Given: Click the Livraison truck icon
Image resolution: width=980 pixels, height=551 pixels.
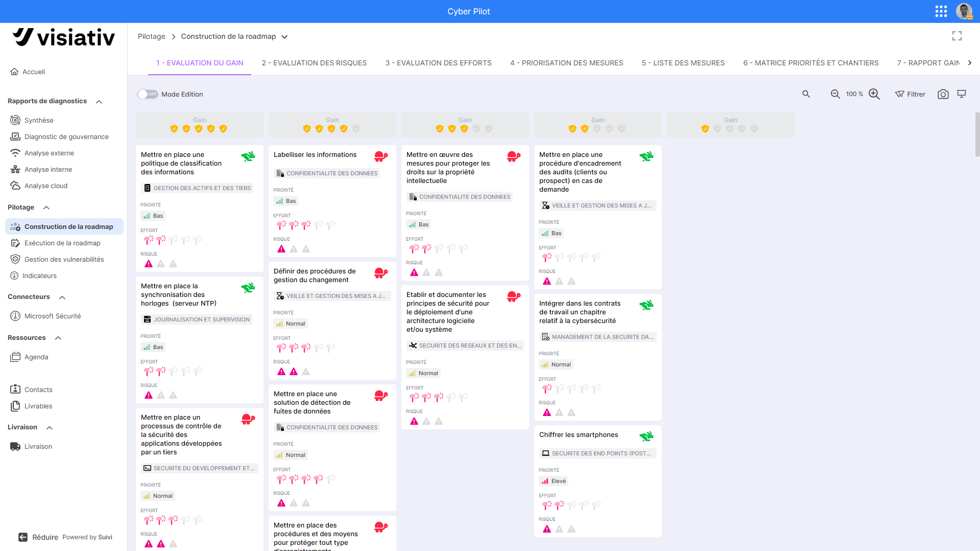Looking at the screenshot, I should tap(15, 446).
